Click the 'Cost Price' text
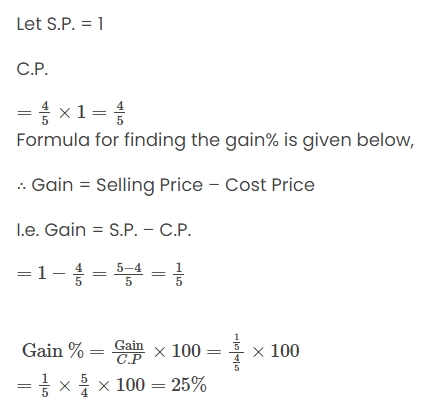 [x=270, y=185]
